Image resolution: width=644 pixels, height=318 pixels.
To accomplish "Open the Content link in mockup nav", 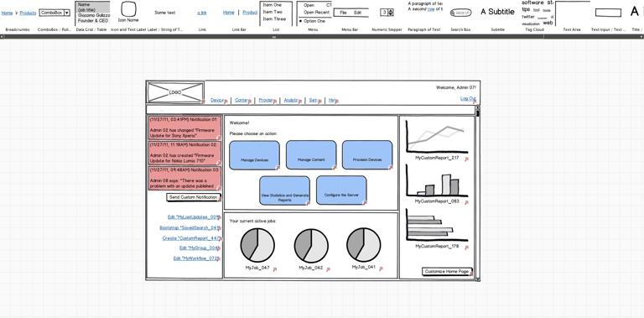I will (242, 100).
